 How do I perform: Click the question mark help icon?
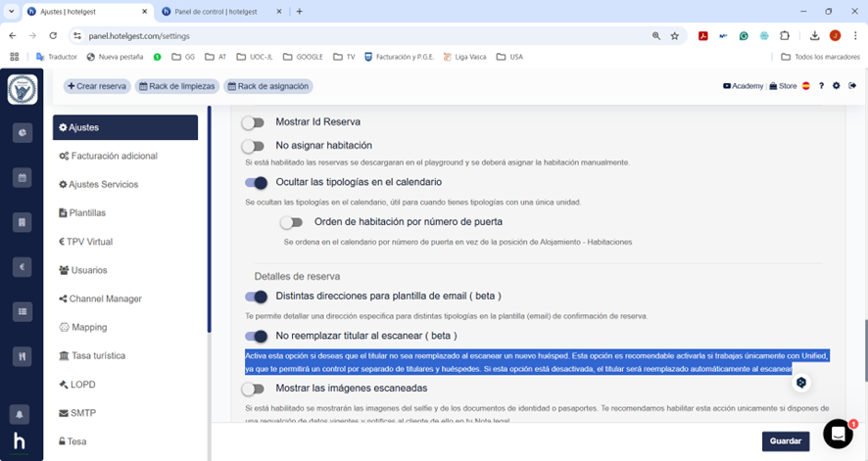[821, 86]
